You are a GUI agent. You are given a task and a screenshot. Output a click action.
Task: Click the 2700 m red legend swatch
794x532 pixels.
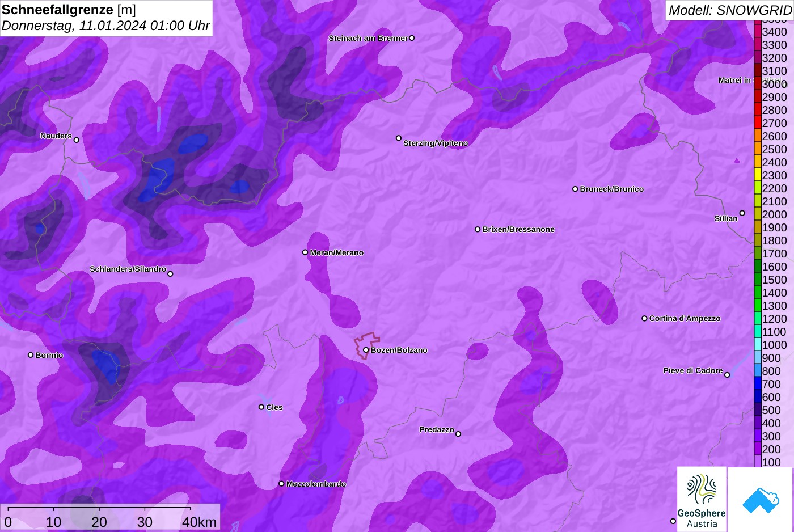click(758, 123)
